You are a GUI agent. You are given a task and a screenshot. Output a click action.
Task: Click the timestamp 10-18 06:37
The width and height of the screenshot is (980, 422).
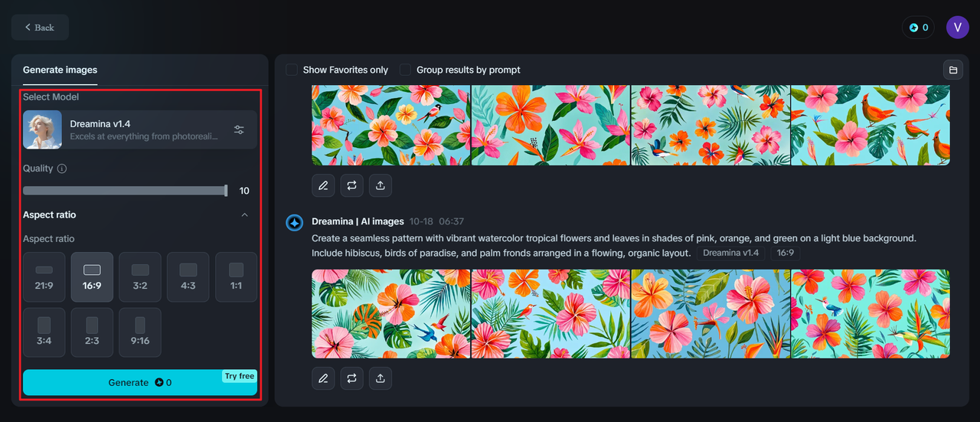[436, 221]
